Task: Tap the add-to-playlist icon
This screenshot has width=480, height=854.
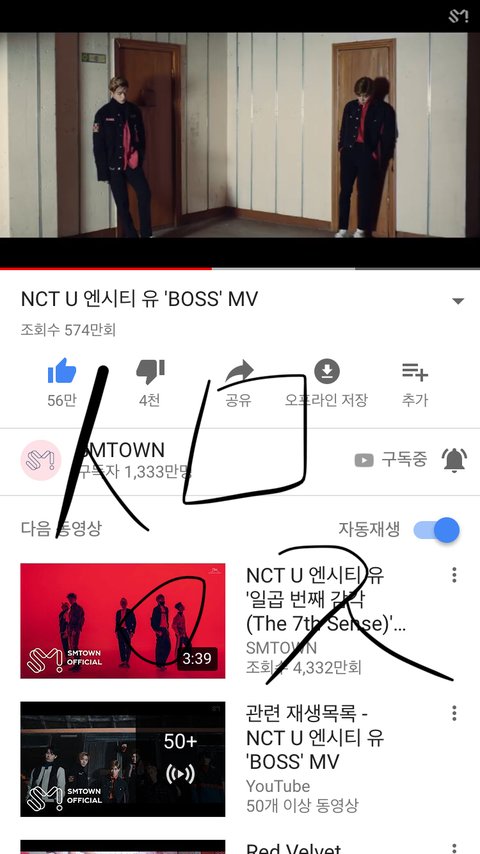Action: [415, 373]
